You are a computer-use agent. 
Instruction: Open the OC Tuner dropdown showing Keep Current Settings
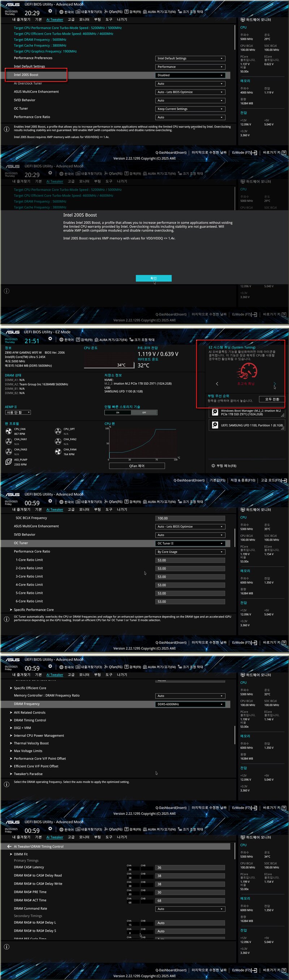pyautogui.click(x=190, y=109)
